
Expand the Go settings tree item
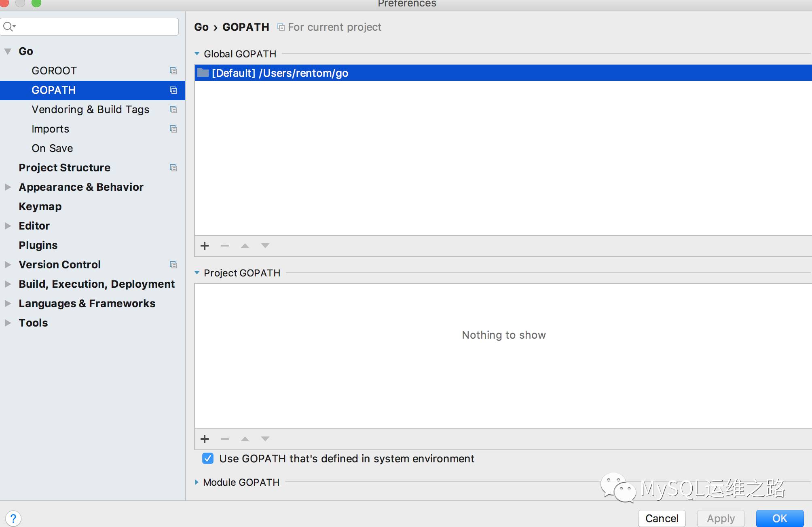click(9, 50)
